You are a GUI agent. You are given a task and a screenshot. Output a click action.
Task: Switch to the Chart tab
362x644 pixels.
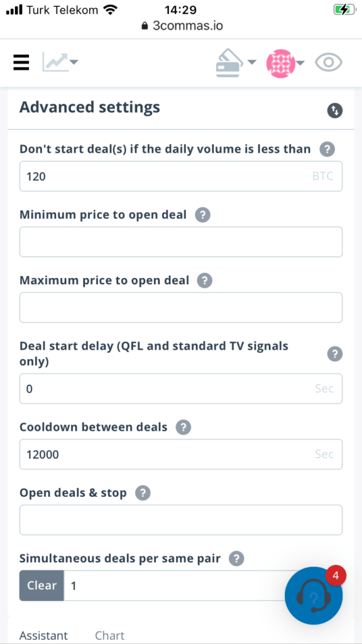point(109,636)
